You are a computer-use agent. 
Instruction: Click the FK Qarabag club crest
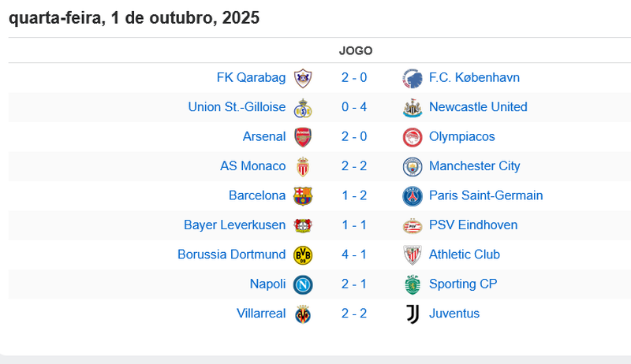point(302,78)
